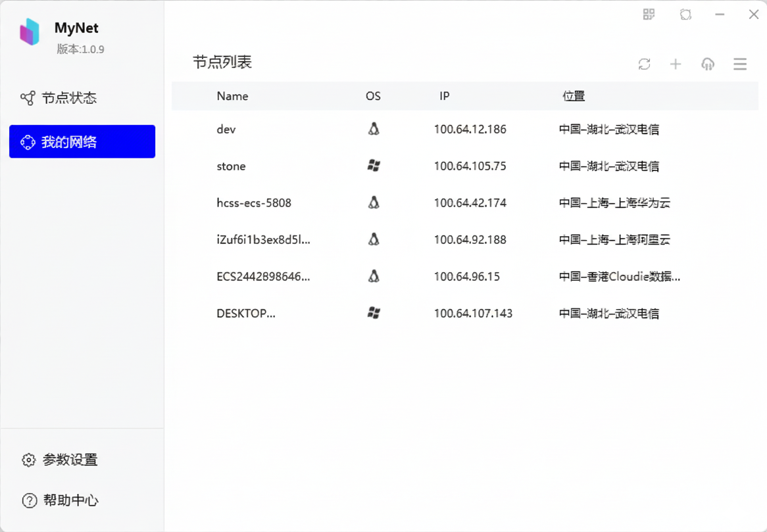Screen dimensions: 767x532
Task: Click the IP address 100.64.92.188
Action: (x=470, y=240)
